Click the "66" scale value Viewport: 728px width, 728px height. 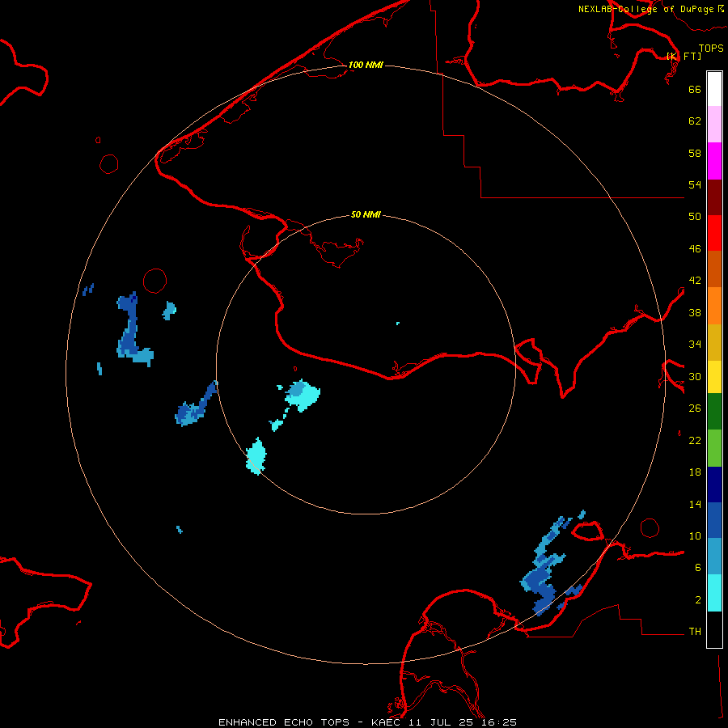695,89
